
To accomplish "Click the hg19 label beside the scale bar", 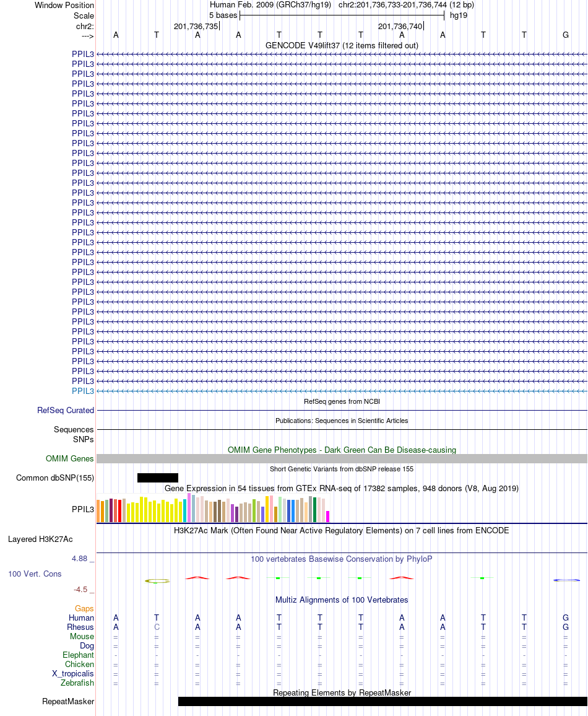I will click(459, 15).
